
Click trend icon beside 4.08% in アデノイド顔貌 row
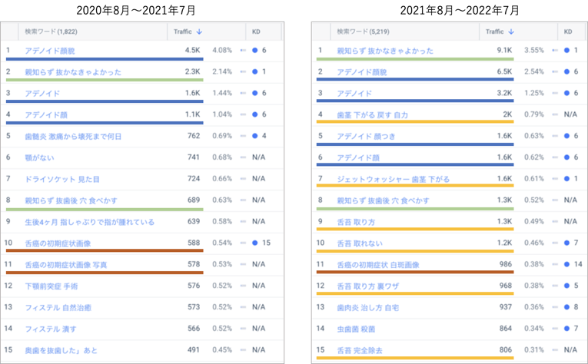pos(243,50)
